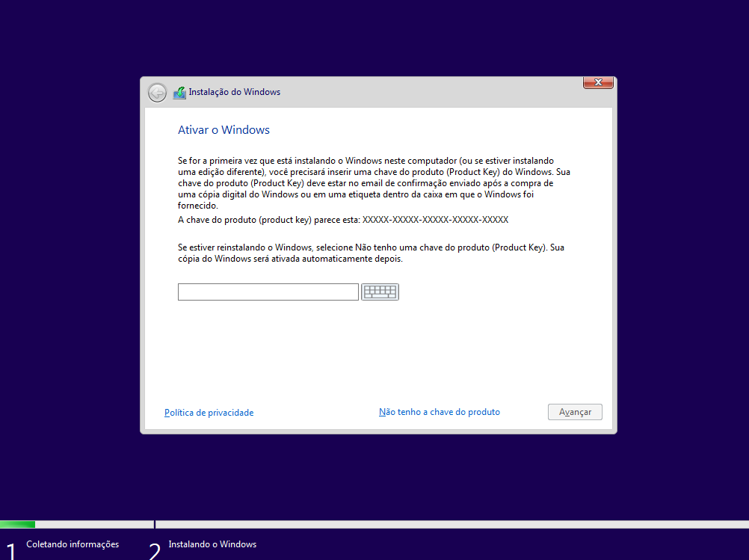Focus the product key text field
The image size is (749, 560).
point(268,292)
